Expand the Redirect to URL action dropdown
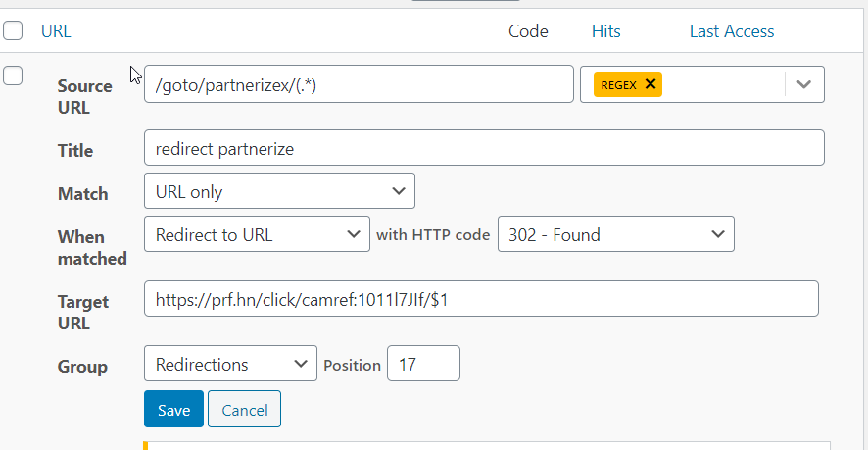 pos(257,234)
